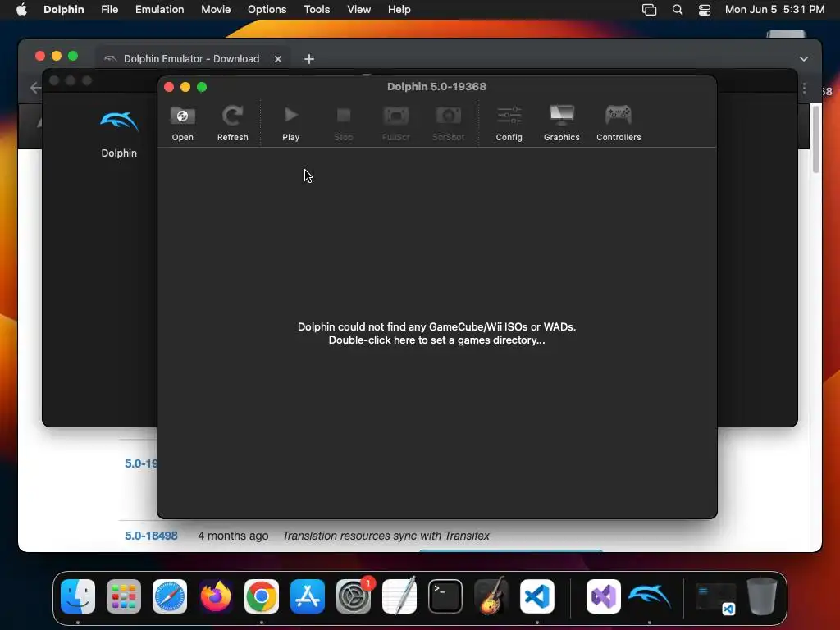Open the Help menu

pyautogui.click(x=399, y=10)
